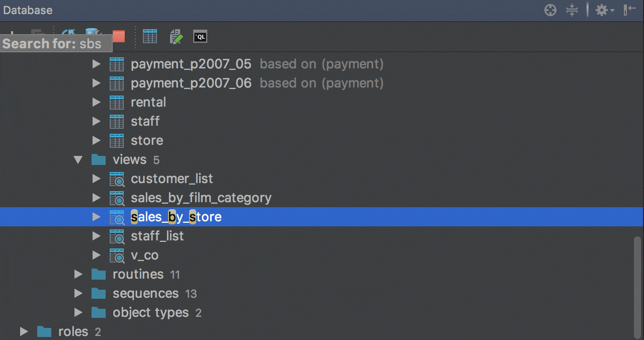Image resolution: width=644 pixels, height=340 pixels.
Task: Open the gear settings menu
Action: tap(604, 10)
